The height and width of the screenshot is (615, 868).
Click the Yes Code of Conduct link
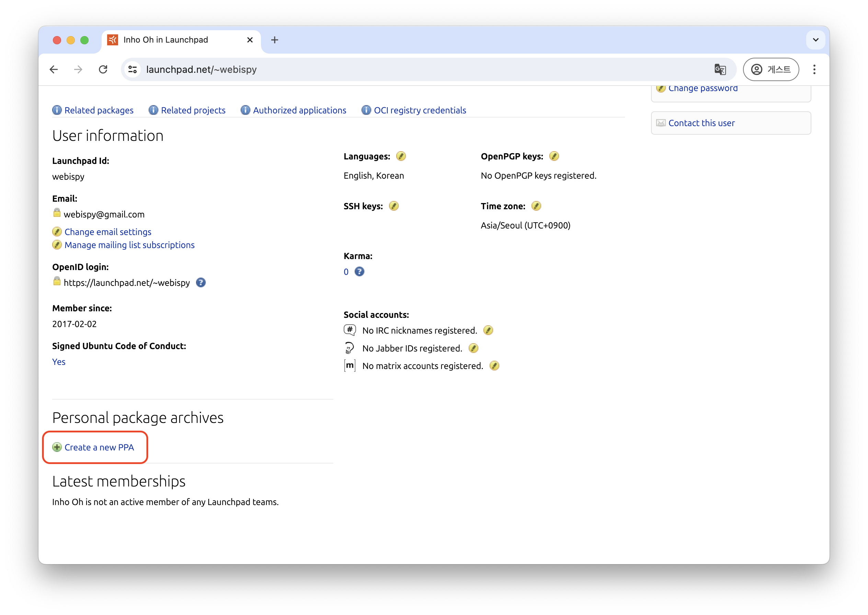[59, 362]
